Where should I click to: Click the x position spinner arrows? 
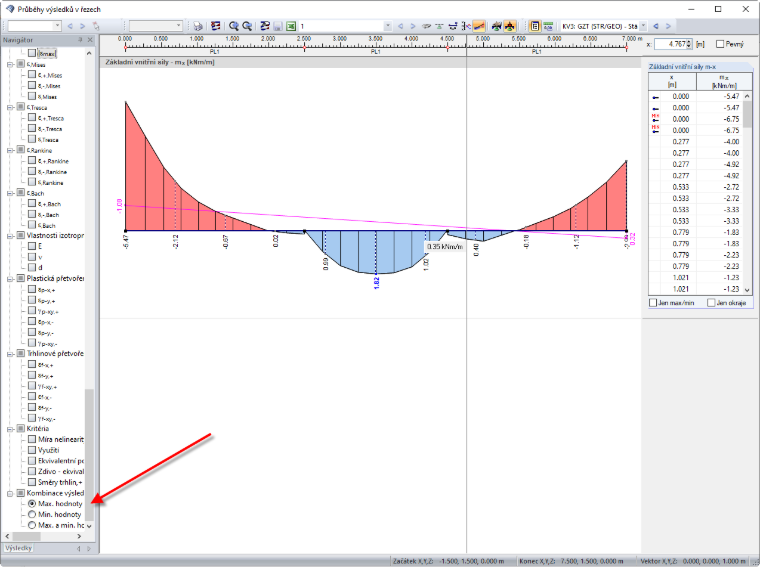click(689, 44)
